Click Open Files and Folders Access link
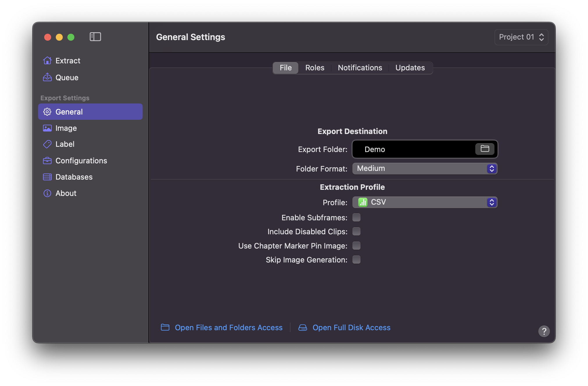 pyautogui.click(x=228, y=328)
